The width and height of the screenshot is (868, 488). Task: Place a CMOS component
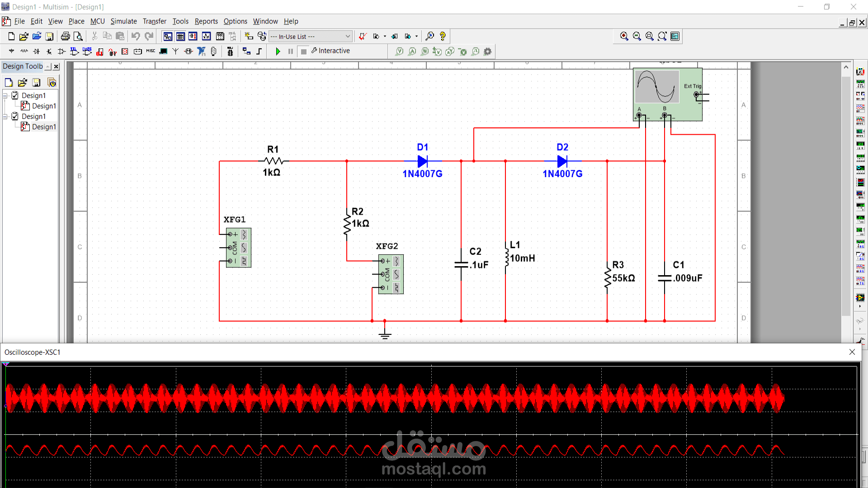(87, 52)
